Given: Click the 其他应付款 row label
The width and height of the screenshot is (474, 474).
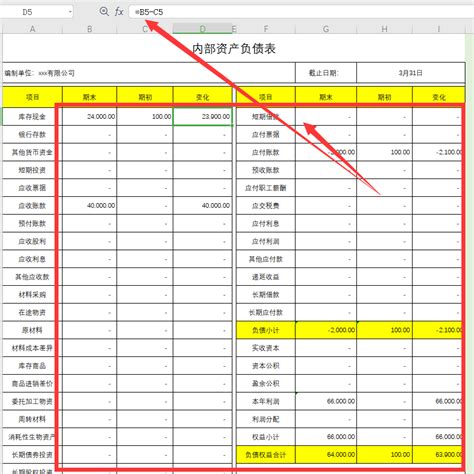Looking at the screenshot, I should click(266, 259).
